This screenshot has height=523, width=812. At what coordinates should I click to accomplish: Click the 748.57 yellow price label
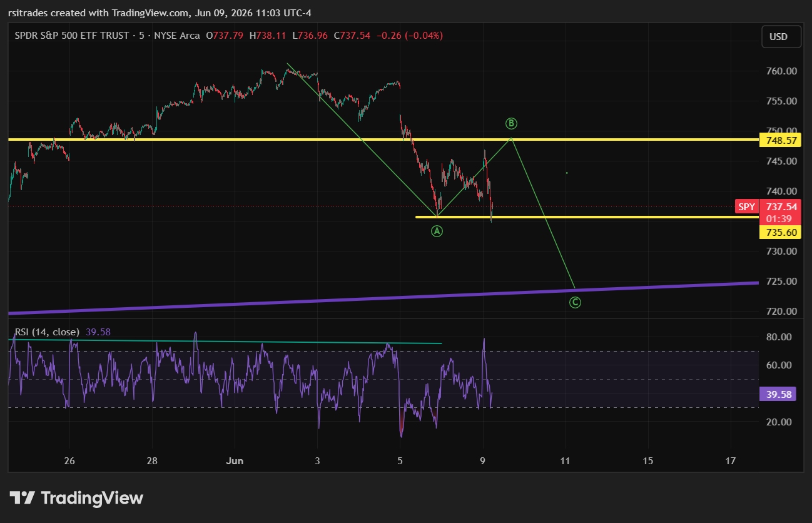pyautogui.click(x=781, y=140)
